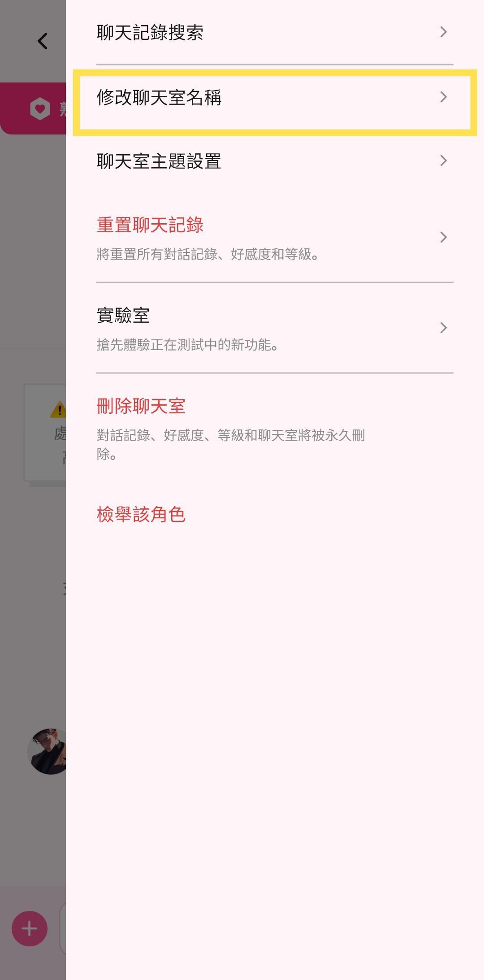
Task: Expand chevron beside 重置聊天記錄
Action: (x=443, y=237)
